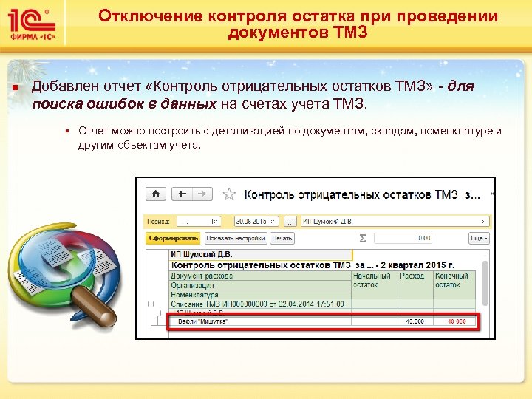The image size is (532, 399).
Task: Click into the 30.06.2015 end date field
Action: pyautogui.click(x=251, y=222)
